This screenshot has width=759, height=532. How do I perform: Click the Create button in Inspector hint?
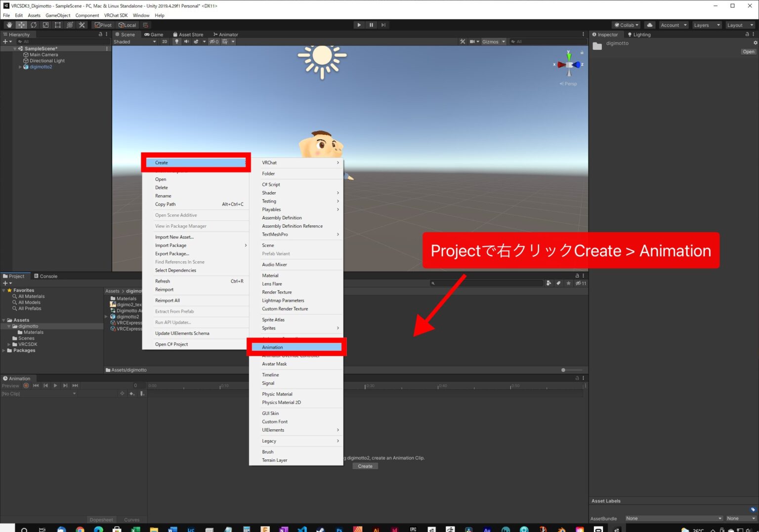[365, 466]
